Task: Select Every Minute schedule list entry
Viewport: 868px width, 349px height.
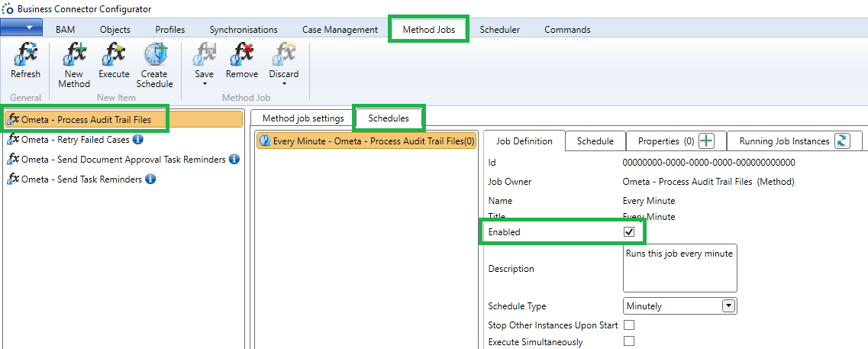Action: tap(367, 141)
